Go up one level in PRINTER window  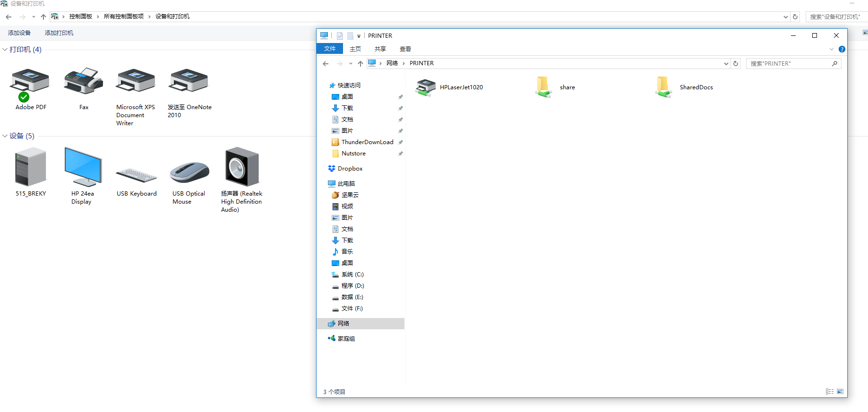361,64
